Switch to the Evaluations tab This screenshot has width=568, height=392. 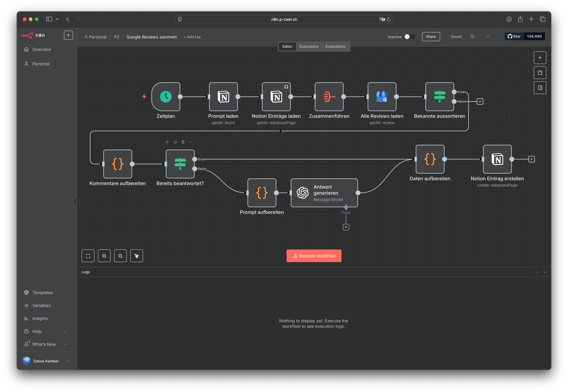pyautogui.click(x=336, y=46)
